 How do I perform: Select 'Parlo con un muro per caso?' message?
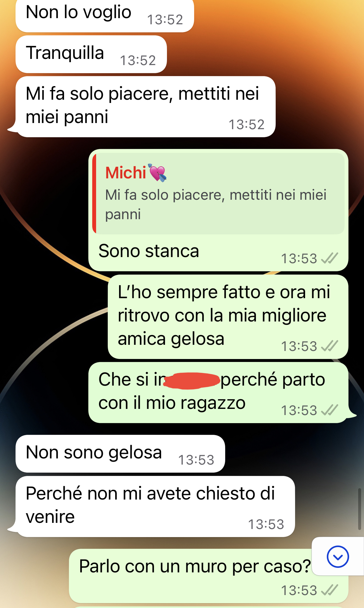209,576
